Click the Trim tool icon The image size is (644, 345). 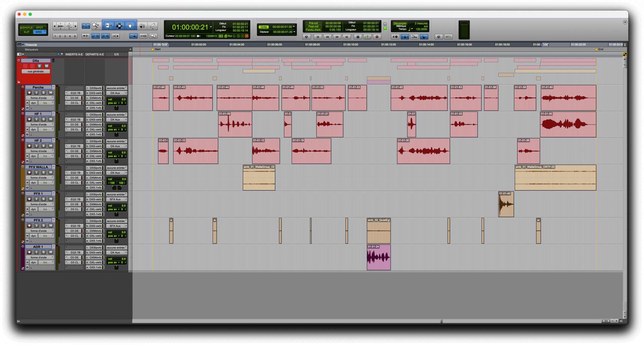(x=108, y=26)
